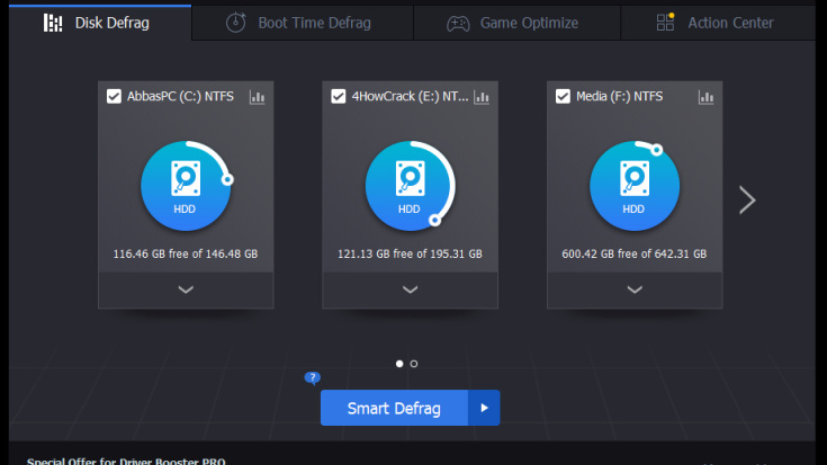Viewport: 827px width, 465px height.
Task: Click the Media (F:) HDD disk icon
Action: tap(633, 187)
